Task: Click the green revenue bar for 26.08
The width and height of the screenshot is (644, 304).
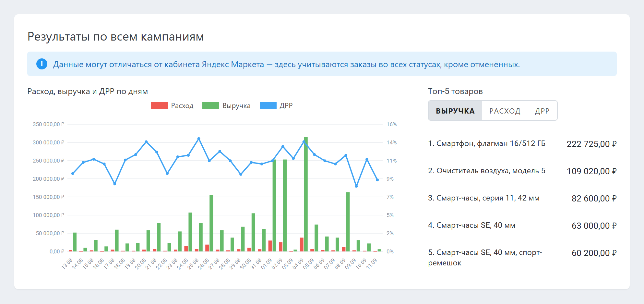Action: tap(211, 223)
